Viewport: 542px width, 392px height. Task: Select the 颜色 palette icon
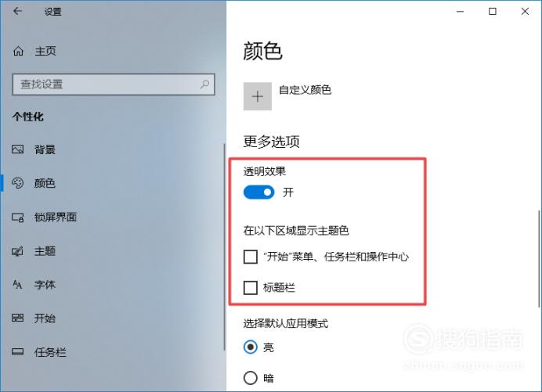pos(18,183)
